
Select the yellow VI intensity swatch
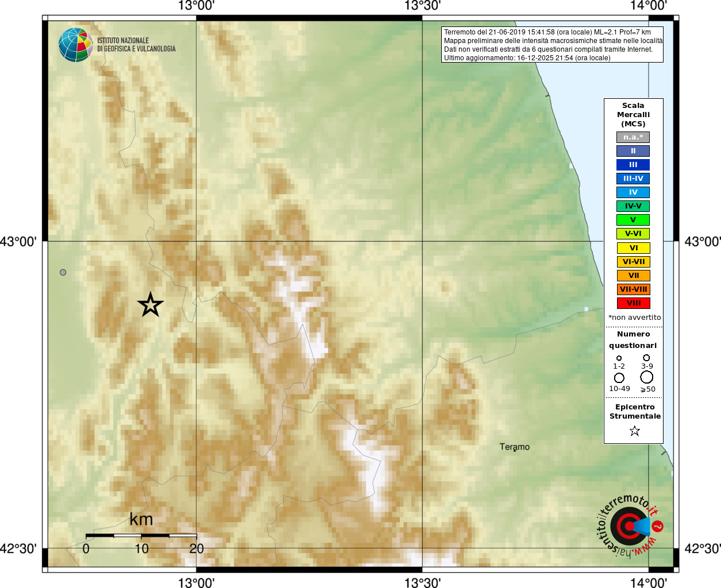tap(633, 248)
